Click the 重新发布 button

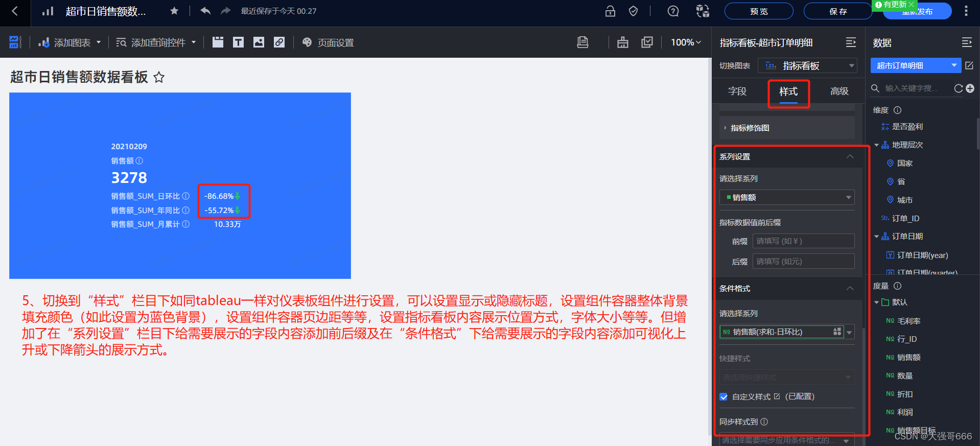917,11
